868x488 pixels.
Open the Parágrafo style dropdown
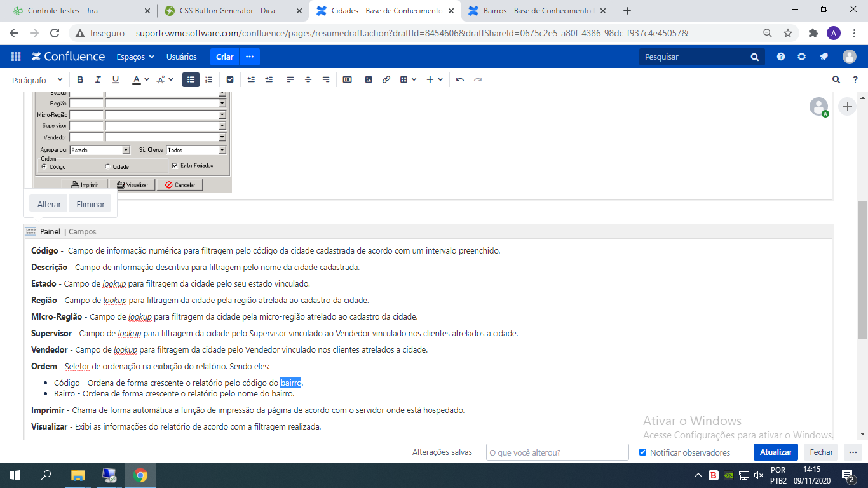click(37, 80)
